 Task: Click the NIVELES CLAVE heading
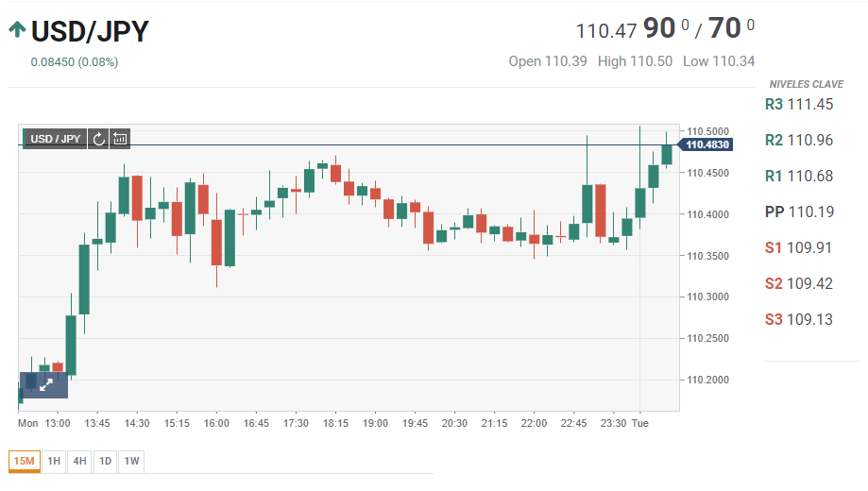(x=806, y=84)
